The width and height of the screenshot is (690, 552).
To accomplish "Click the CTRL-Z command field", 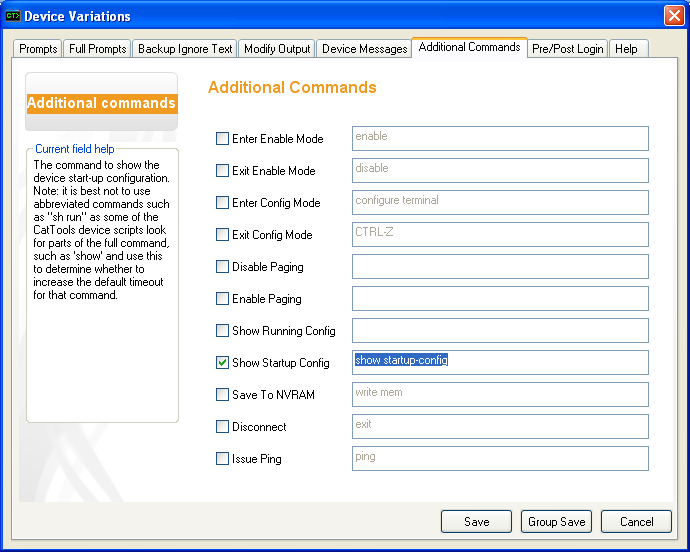I will coord(500,235).
